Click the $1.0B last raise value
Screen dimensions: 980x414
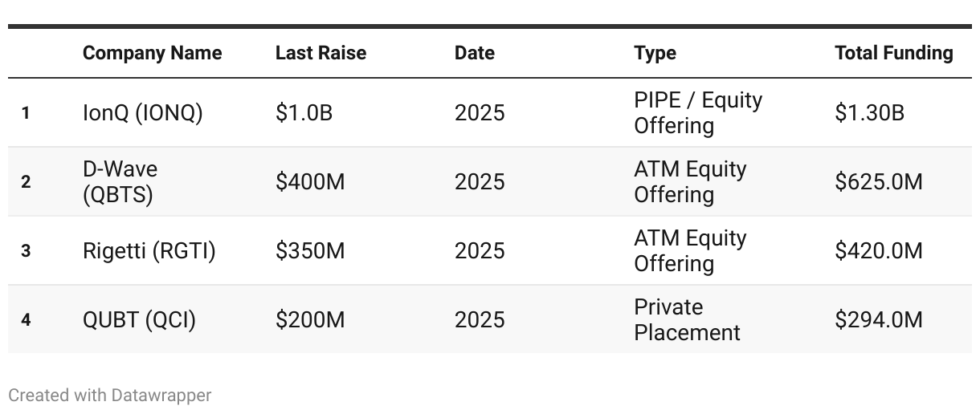304,113
